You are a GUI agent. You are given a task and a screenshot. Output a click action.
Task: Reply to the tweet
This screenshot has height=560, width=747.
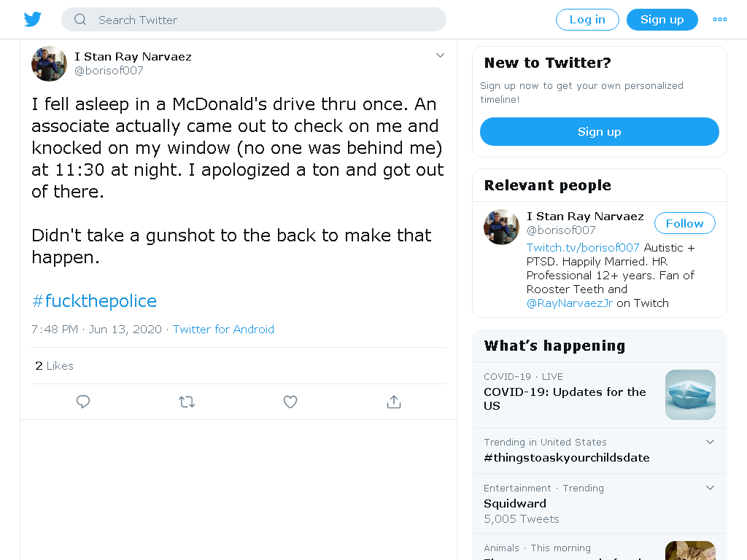click(x=83, y=402)
